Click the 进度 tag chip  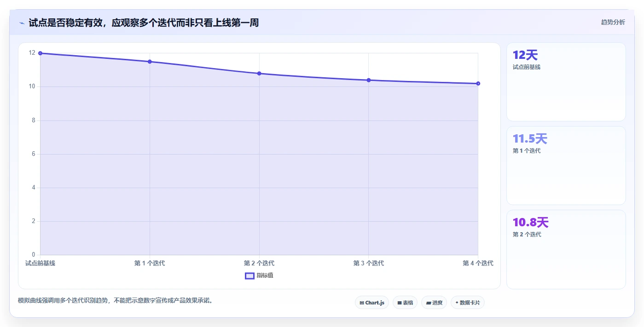(434, 303)
